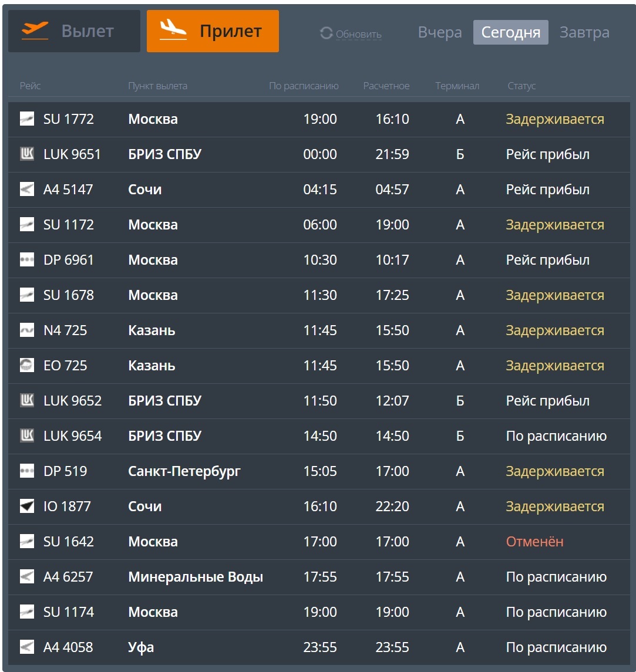Click the airline logo for IO 1877
This screenshot has width=636, height=672.
click(x=27, y=506)
